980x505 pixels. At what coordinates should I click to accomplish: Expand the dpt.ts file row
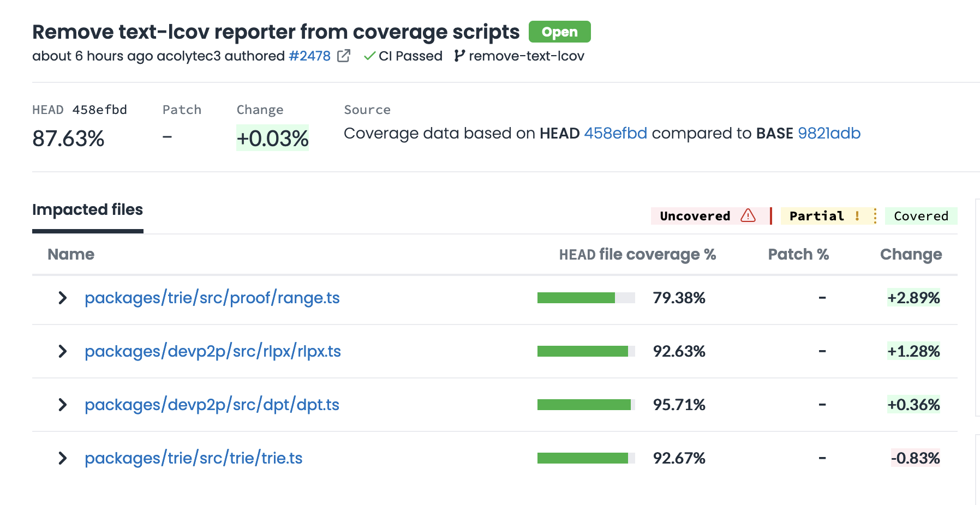(x=62, y=405)
